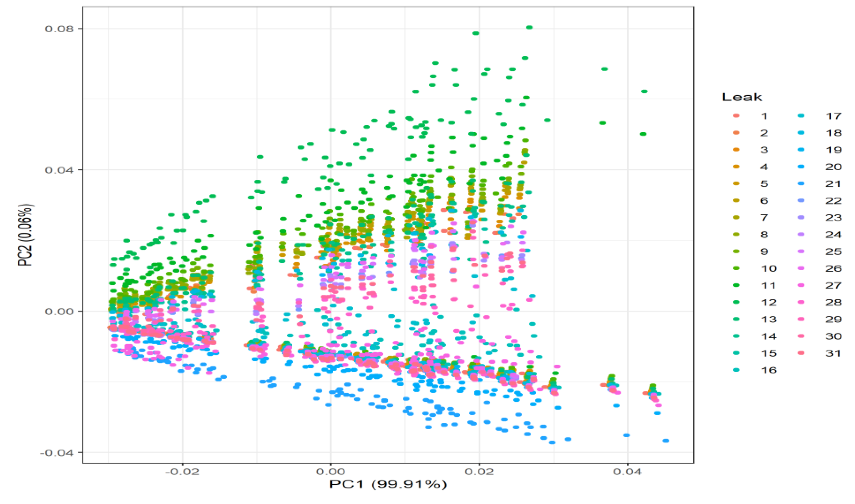Click the Leak 16 teal legend dot
Image resolution: width=855 pixels, height=504 pixels.
pos(736,370)
